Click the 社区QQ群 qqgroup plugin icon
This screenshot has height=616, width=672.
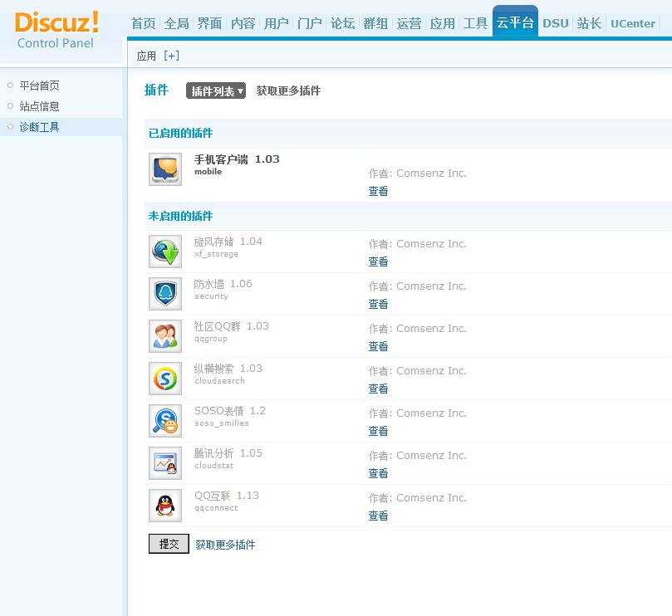point(165,336)
